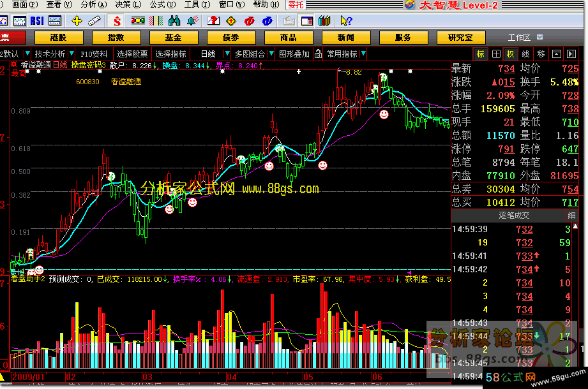Expand the 日线 period dropdown arrow

point(227,54)
